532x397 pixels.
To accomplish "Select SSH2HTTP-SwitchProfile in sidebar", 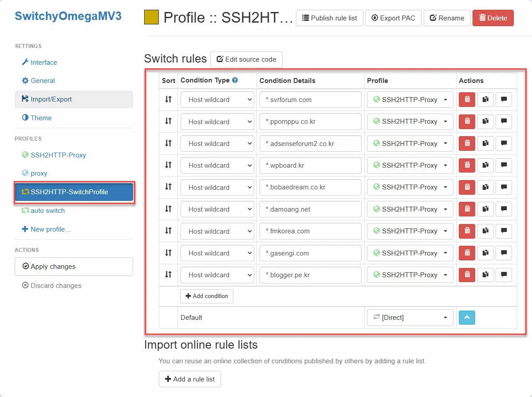I will point(74,192).
